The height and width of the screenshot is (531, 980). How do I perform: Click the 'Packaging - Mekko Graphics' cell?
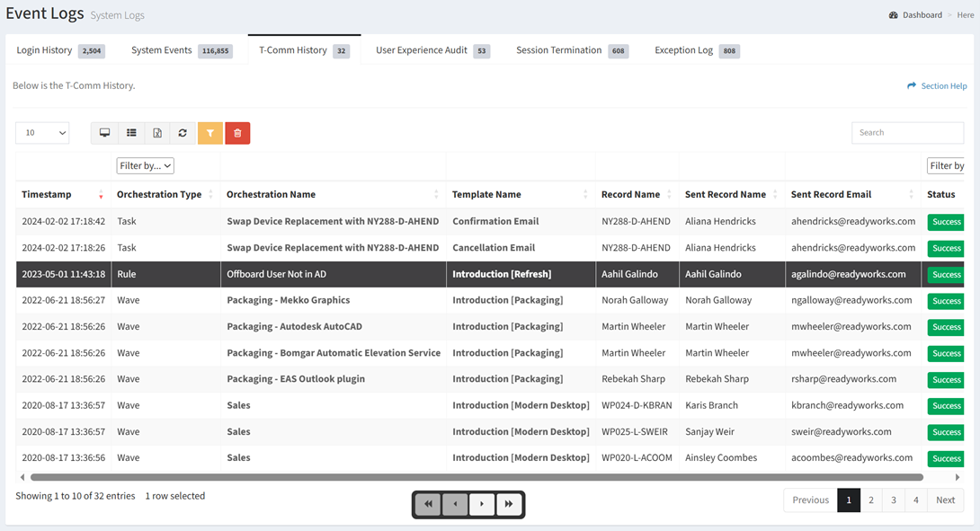tap(288, 300)
